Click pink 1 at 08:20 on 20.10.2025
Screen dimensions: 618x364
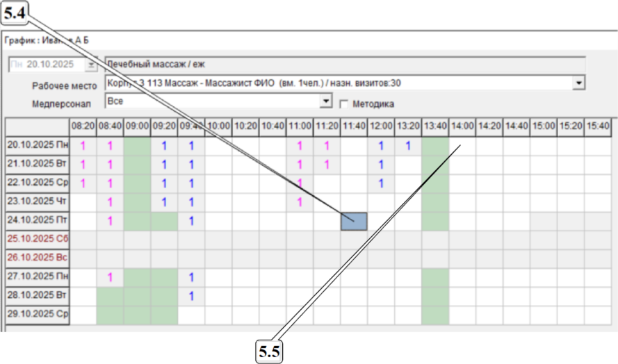click(83, 146)
